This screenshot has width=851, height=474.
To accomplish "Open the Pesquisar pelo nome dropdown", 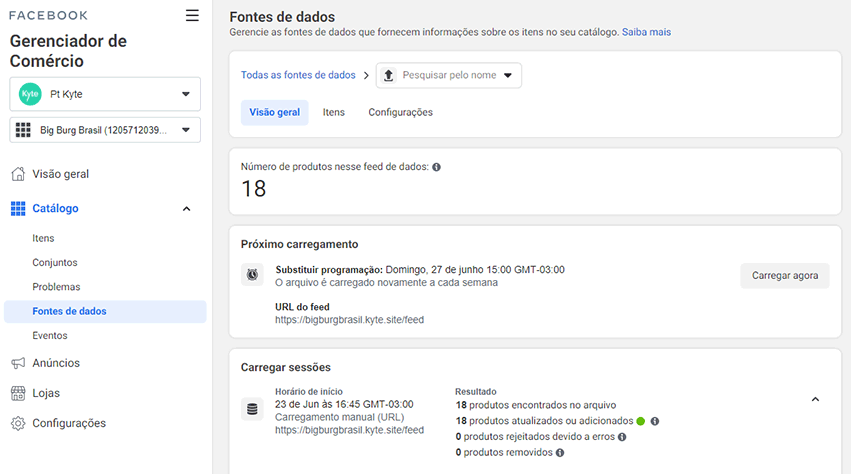I will point(449,75).
